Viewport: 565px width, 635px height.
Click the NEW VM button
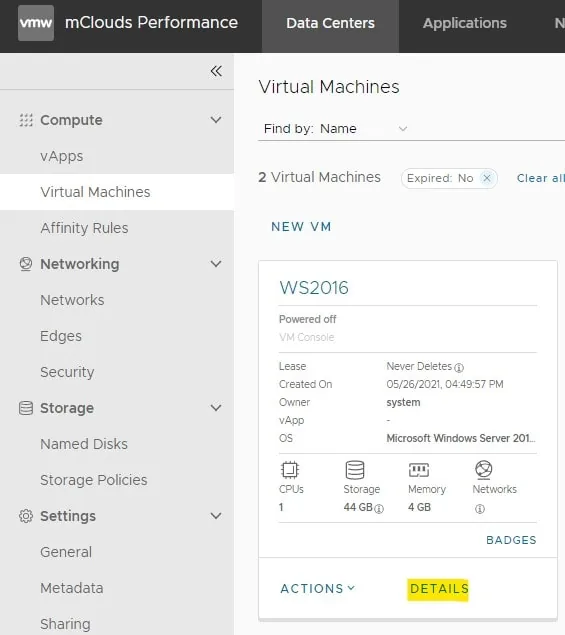[301, 227]
